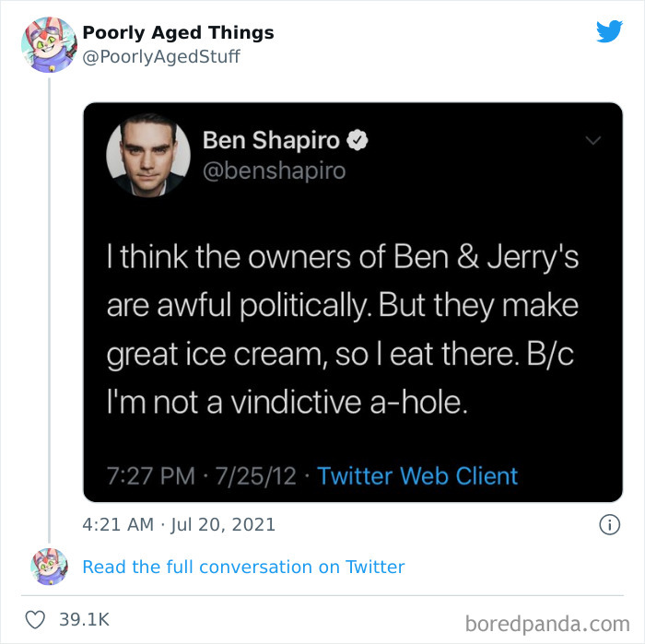Viewport: 645px width, 644px height.
Task: Expand the chevron menu on Ben Shapiro's tweet
Action: click(592, 141)
